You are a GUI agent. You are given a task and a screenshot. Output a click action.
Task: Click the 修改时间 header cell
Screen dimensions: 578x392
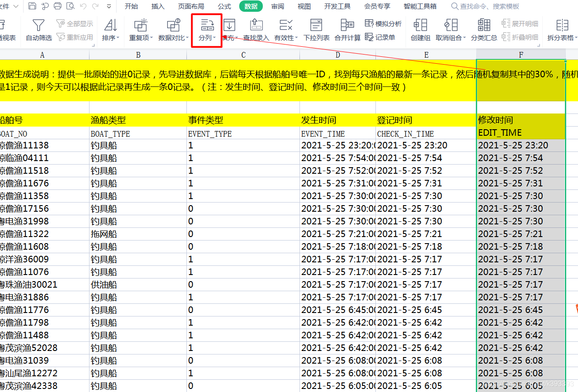click(x=521, y=120)
